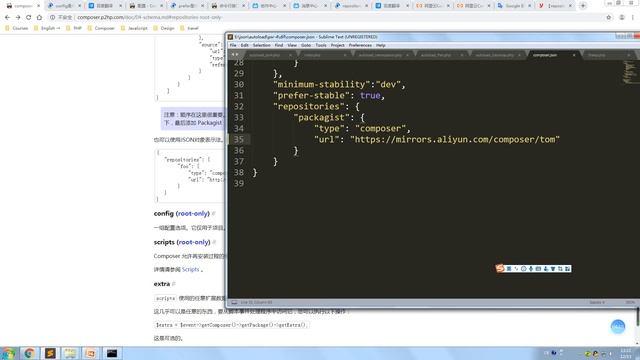Click the tab scroll arrows in Sublime Text
Screen dimensions: 640x360
(235, 54)
